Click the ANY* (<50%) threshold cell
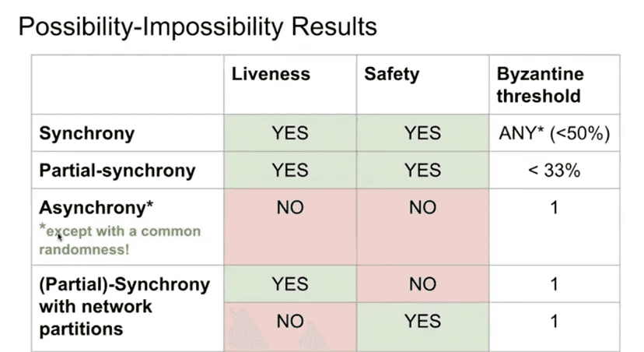 555,133
